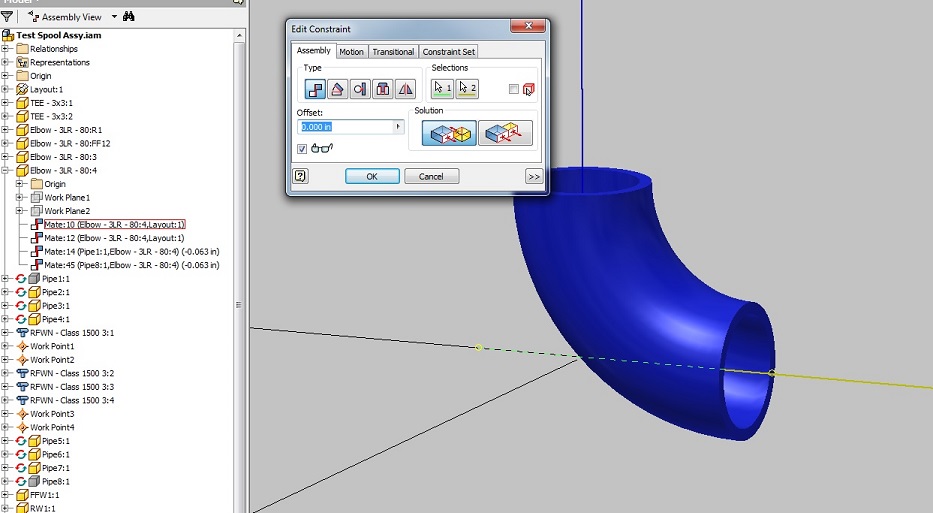Viewport: 933px width, 513px height.
Task: Select the Mate constraint type icon
Action: point(315,89)
